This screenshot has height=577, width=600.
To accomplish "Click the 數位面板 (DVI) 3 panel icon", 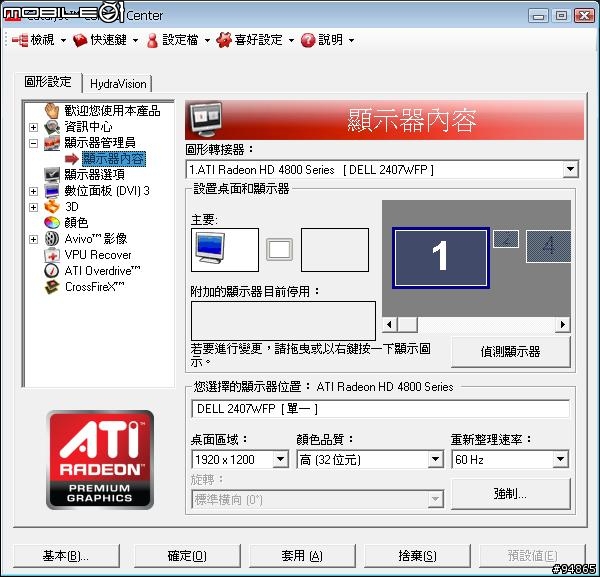I will coord(52,191).
